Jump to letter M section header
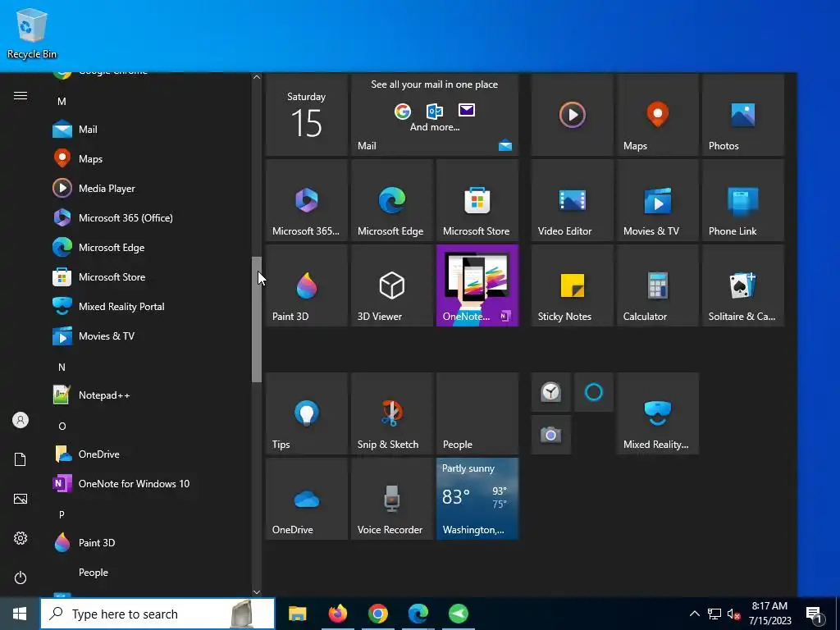 pos(62,101)
